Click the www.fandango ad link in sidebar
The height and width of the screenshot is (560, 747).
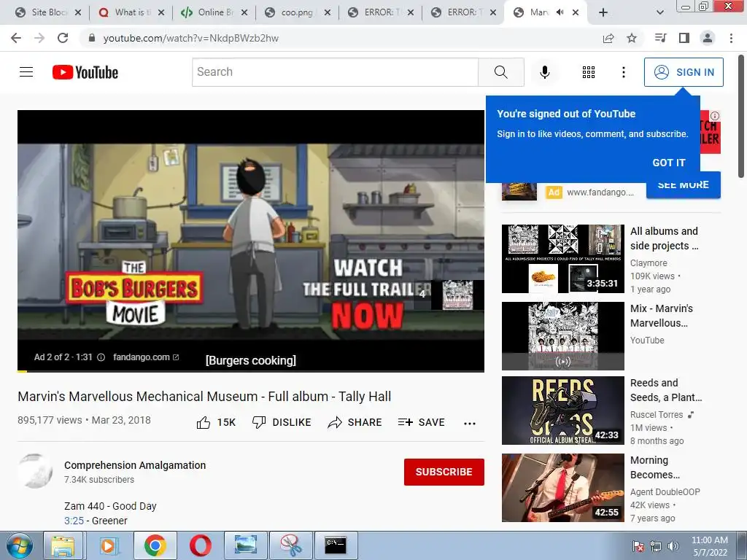click(x=600, y=192)
